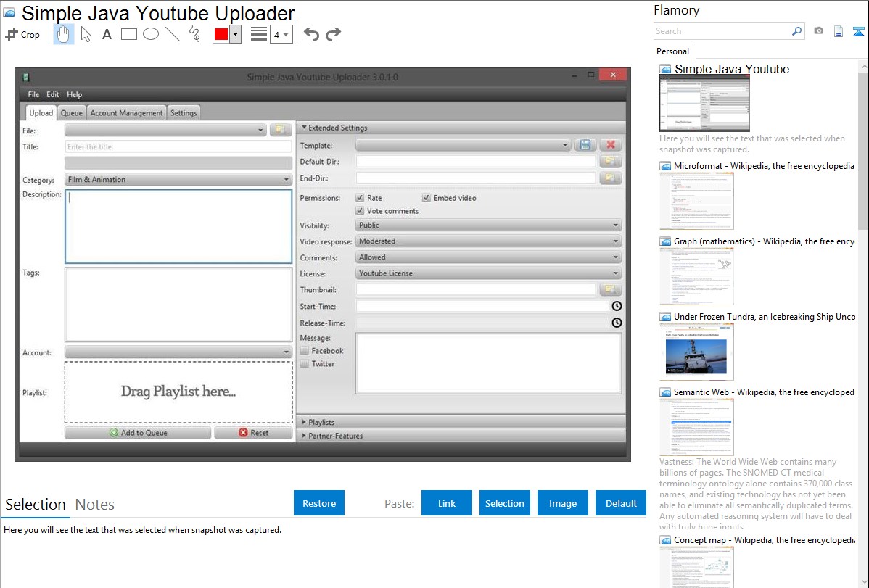
Task: Undo the last annotation
Action: pos(311,34)
